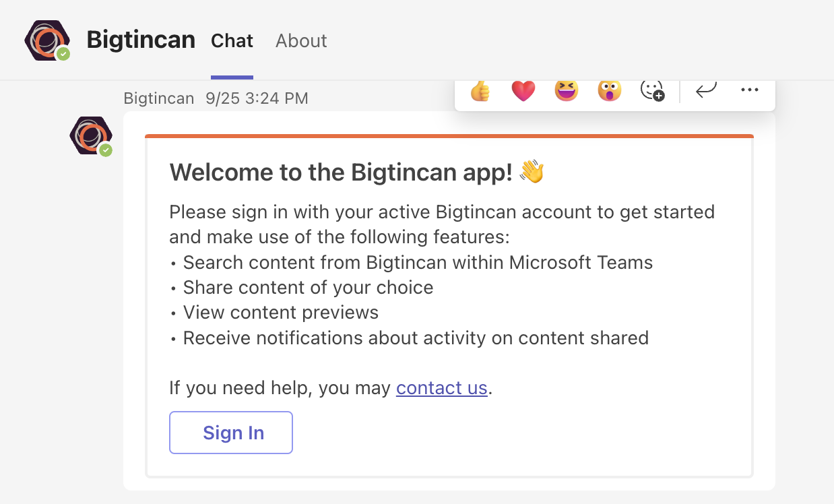Viewport: 834px width, 504px height.
Task: Click the Welcome to the Bigtincan app heading
Action: click(x=356, y=172)
